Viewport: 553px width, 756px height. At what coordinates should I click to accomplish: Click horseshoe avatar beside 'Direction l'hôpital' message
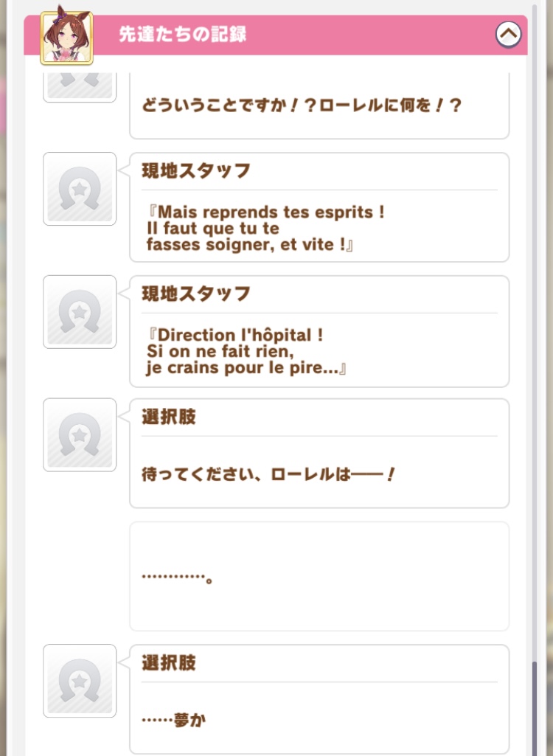coord(80,312)
